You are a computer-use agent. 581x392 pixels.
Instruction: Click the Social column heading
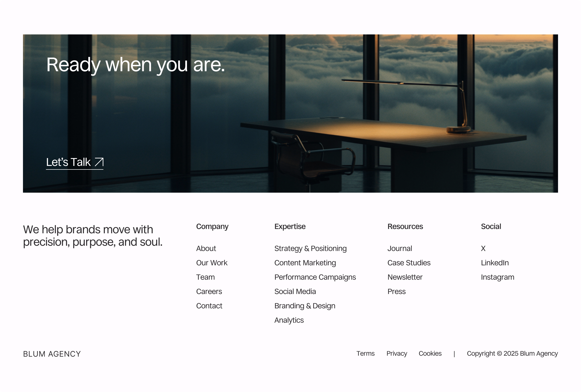pyautogui.click(x=491, y=226)
